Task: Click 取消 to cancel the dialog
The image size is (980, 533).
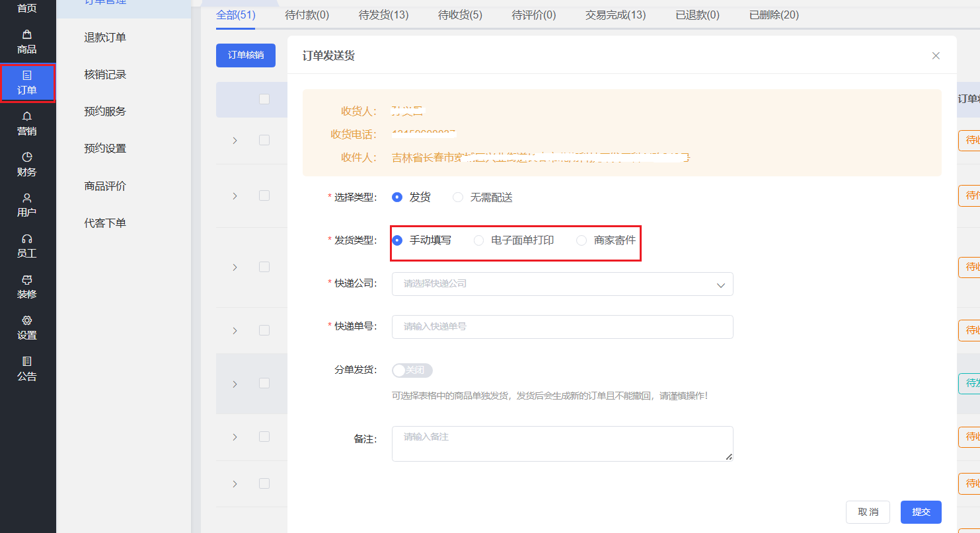Action: [868, 512]
